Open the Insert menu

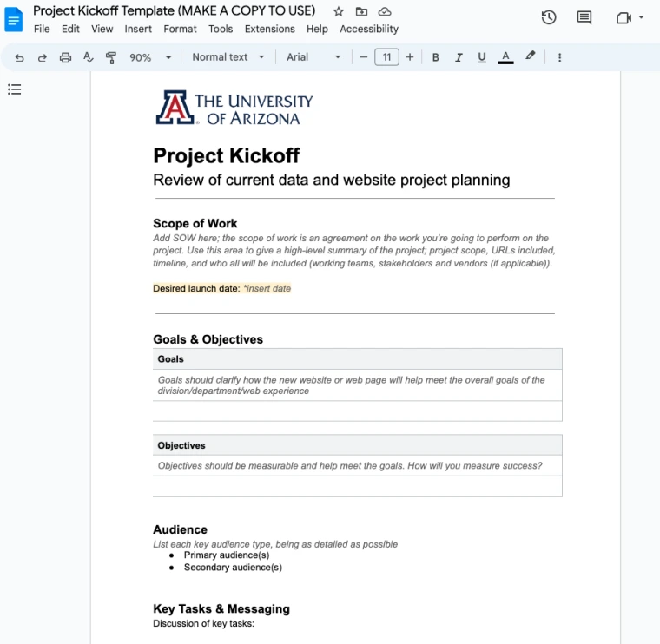pos(138,29)
